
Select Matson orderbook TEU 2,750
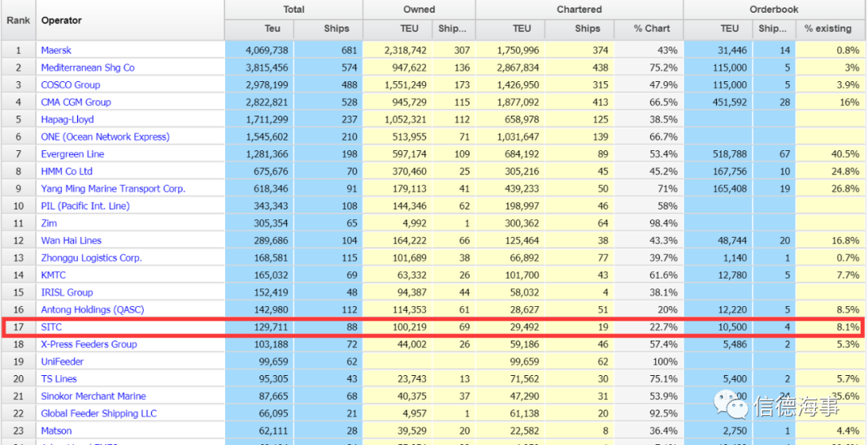[734, 431]
